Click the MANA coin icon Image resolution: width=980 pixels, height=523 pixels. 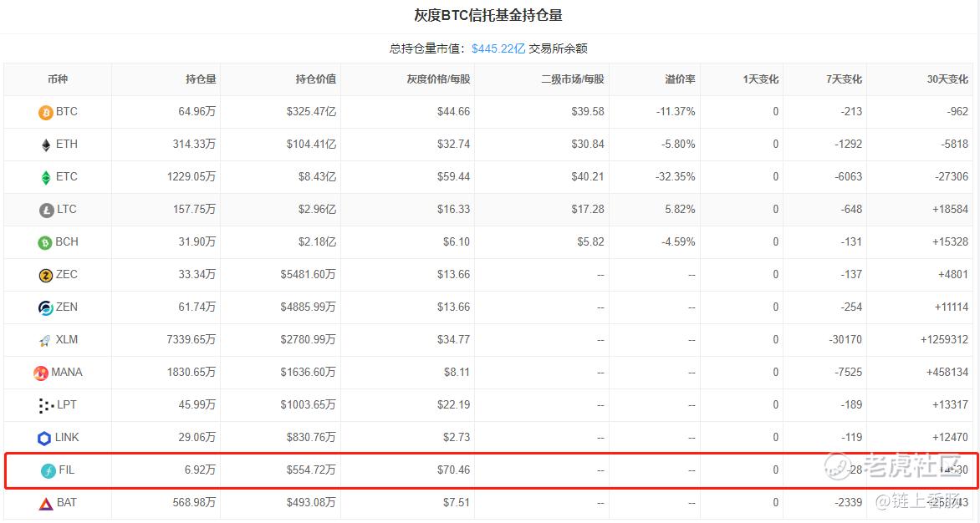(41, 373)
